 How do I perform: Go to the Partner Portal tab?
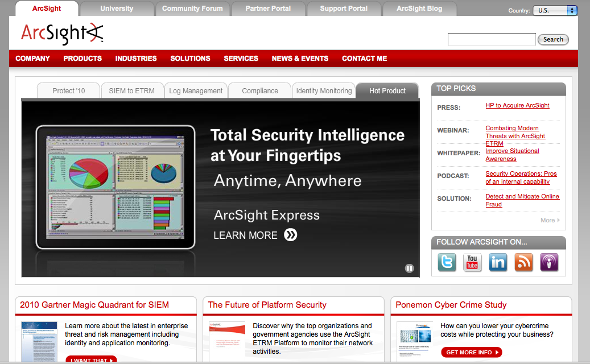[268, 9]
